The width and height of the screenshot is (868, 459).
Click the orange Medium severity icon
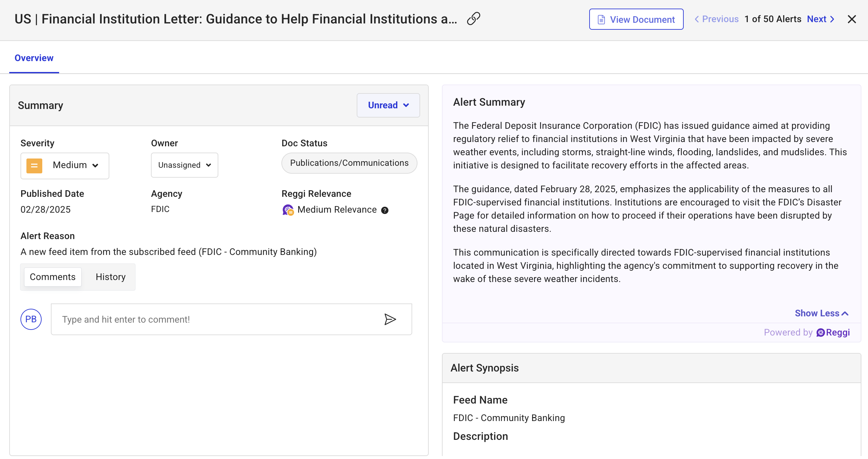click(34, 165)
